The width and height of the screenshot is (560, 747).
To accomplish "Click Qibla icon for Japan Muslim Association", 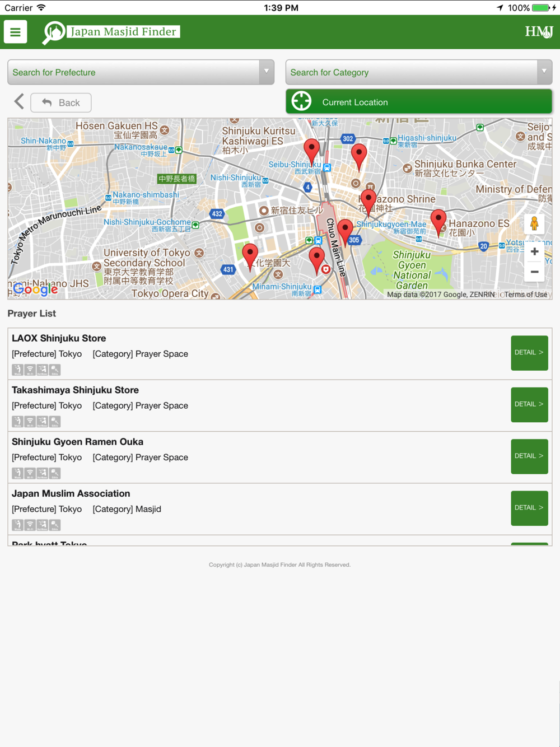I will [x=55, y=525].
